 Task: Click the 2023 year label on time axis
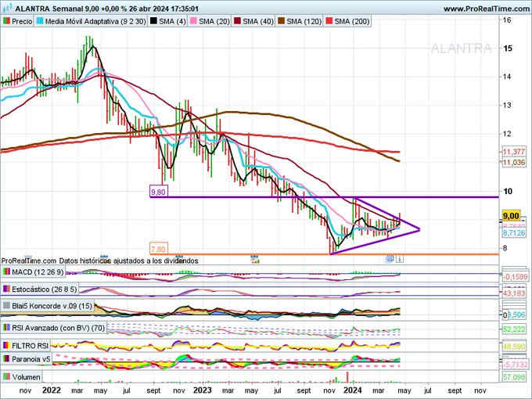click(202, 390)
